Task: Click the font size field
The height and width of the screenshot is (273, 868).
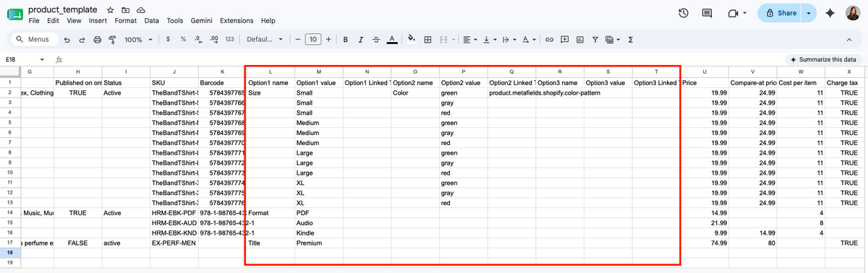Action: [x=313, y=39]
